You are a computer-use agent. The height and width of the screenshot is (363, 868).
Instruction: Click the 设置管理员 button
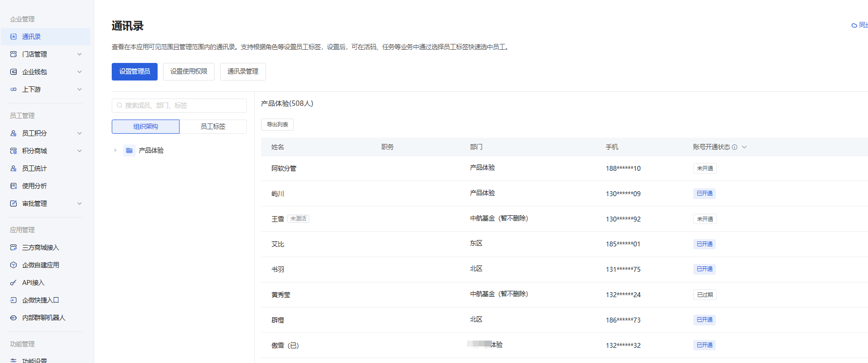[135, 72]
